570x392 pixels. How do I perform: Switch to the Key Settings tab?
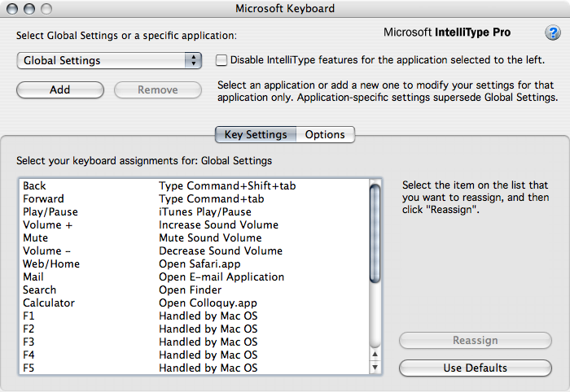[x=256, y=134]
